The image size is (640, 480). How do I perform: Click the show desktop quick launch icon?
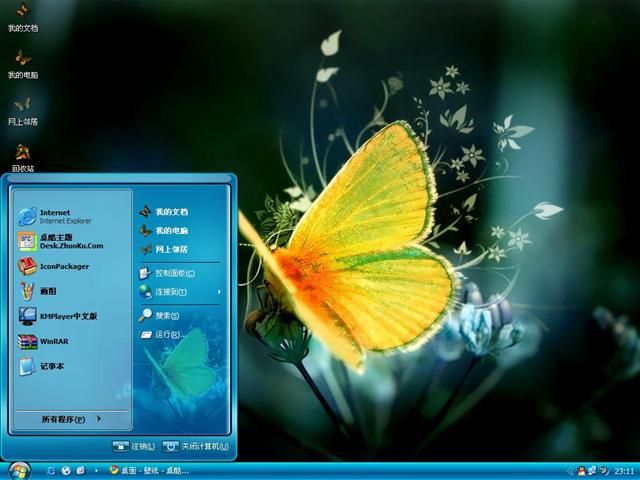click(x=81, y=471)
